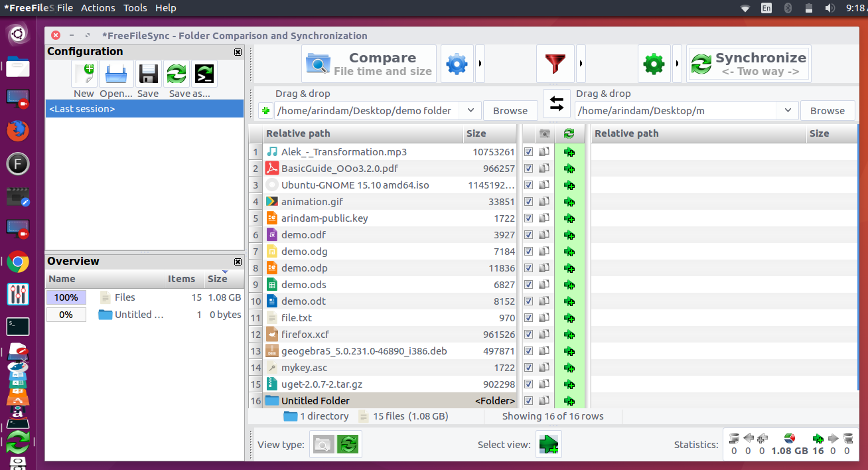Open the Tools menu
Screen dimensions: 868x470
(135, 8)
